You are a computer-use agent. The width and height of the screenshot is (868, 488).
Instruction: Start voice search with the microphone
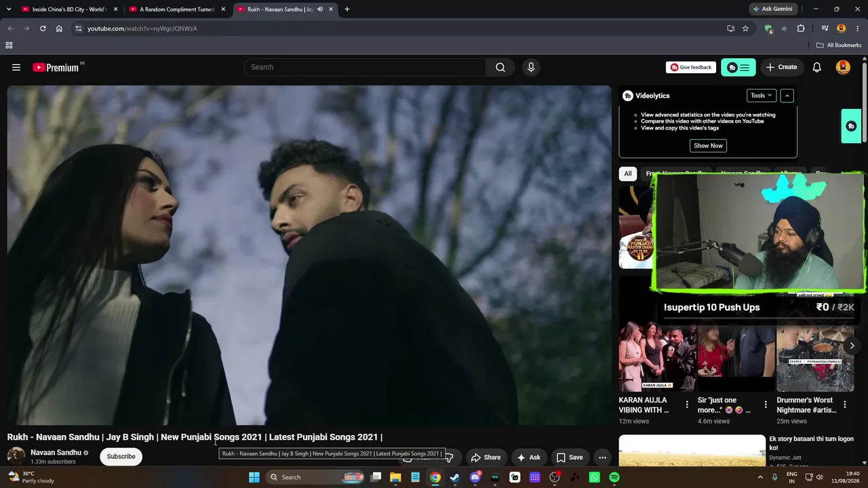pyautogui.click(x=531, y=67)
